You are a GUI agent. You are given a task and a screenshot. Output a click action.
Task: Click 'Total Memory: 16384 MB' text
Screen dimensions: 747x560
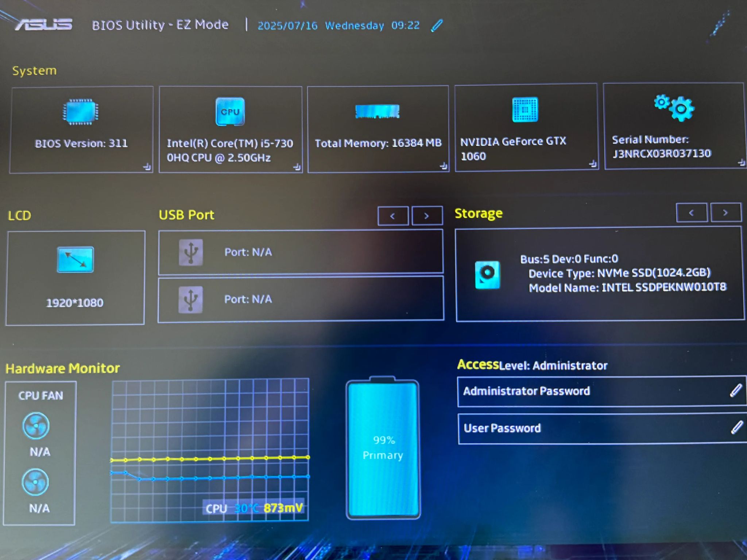(x=378, y=143)
